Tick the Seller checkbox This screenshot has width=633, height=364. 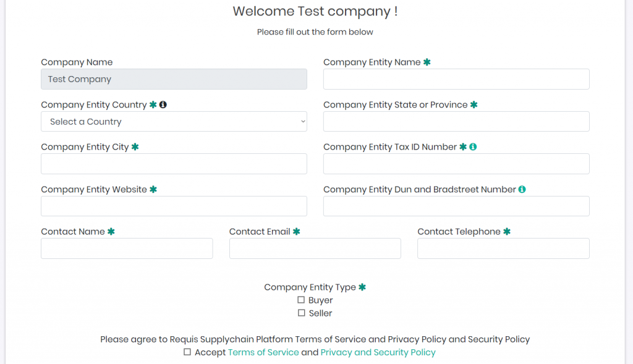click(x=302, y=313)
